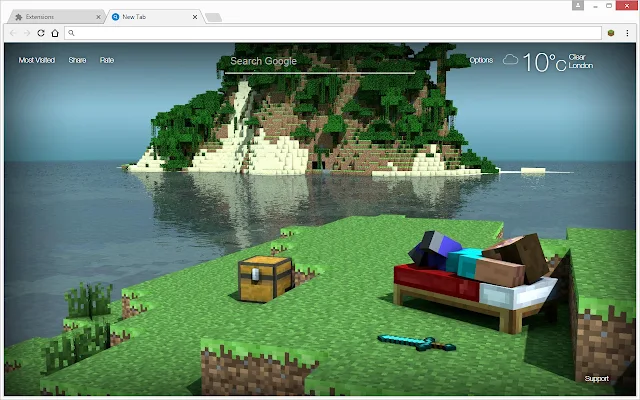
Task: Click the user profile icon in title bar
Action: (578, 5)
